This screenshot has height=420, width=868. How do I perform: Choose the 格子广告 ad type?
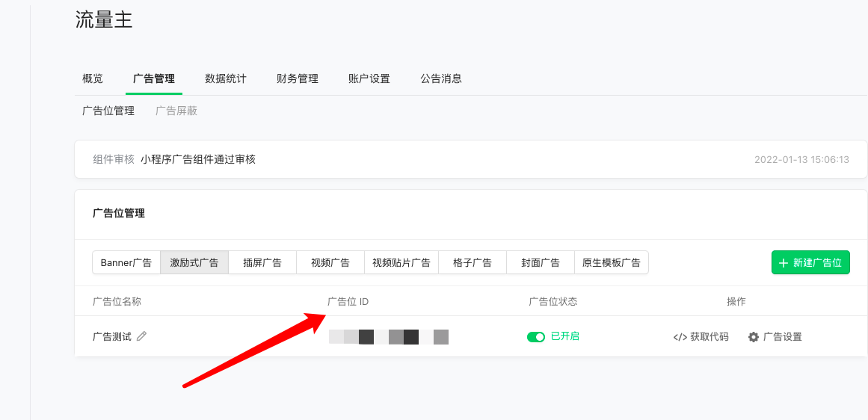pos(473,262)
